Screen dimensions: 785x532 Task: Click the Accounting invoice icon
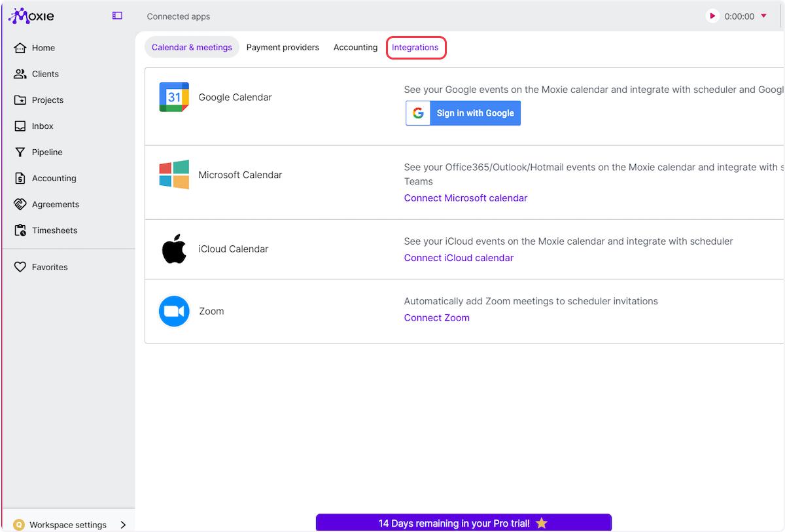(20, 179)
